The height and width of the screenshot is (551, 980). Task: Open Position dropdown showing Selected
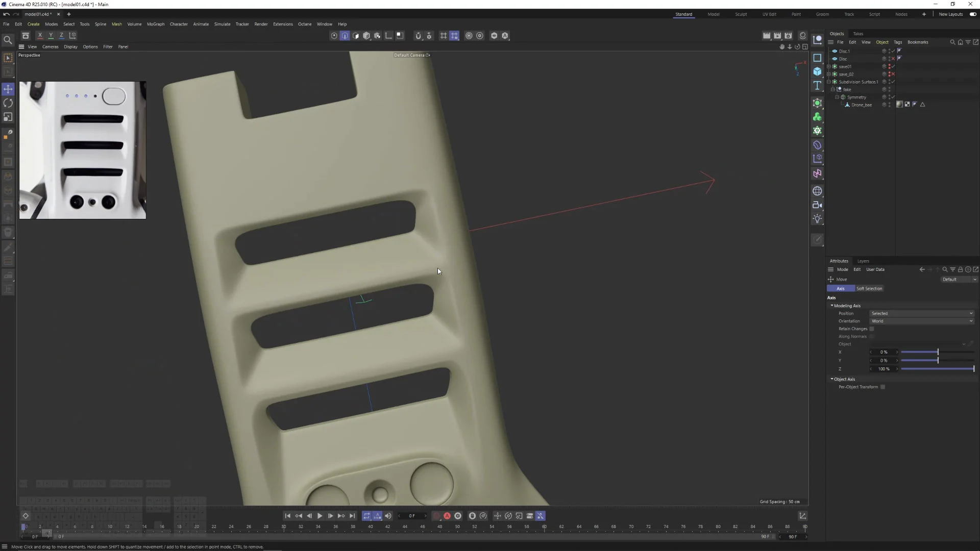point(922,313)
